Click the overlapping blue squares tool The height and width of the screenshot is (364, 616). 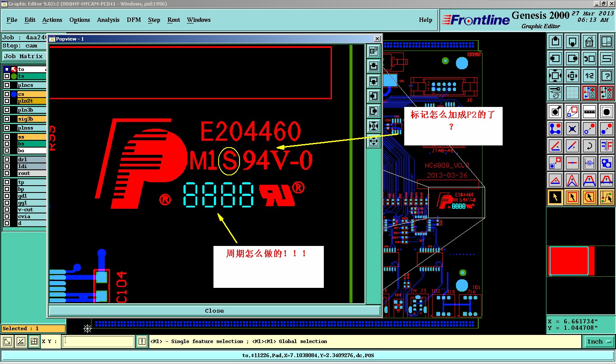tap(607, 163)
